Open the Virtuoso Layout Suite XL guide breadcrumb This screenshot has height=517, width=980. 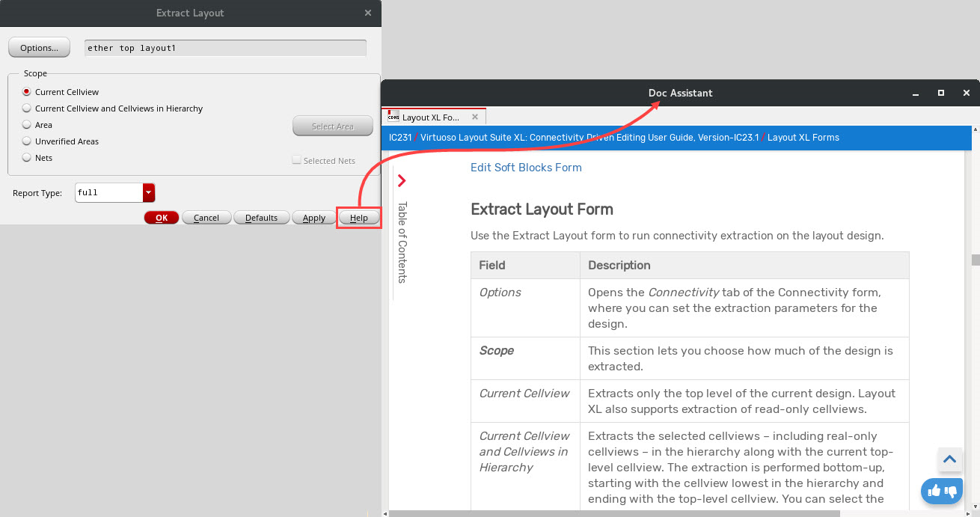(589, 138)
